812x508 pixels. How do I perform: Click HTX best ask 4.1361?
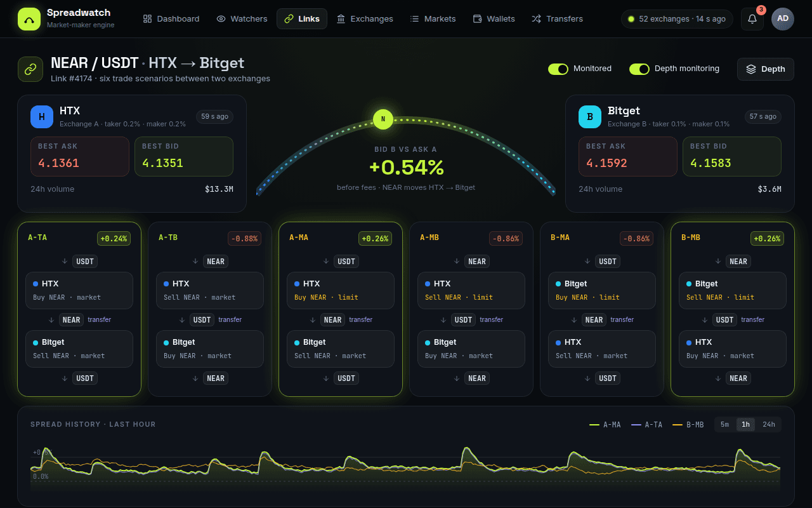click(80, 156)
